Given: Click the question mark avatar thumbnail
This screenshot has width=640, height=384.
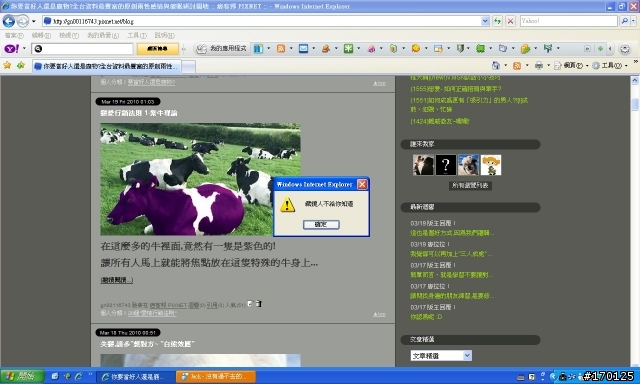Looking at the screenshot, I should (x=446, y=165).
